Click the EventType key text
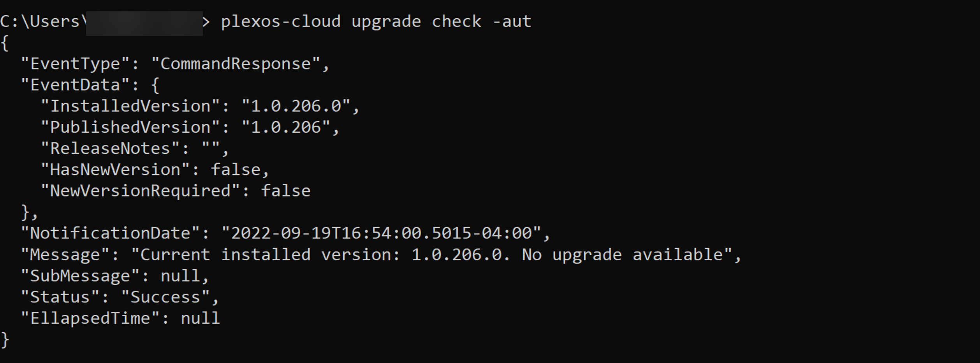Viewport: 980px width, 363px height. click(75, 64)
